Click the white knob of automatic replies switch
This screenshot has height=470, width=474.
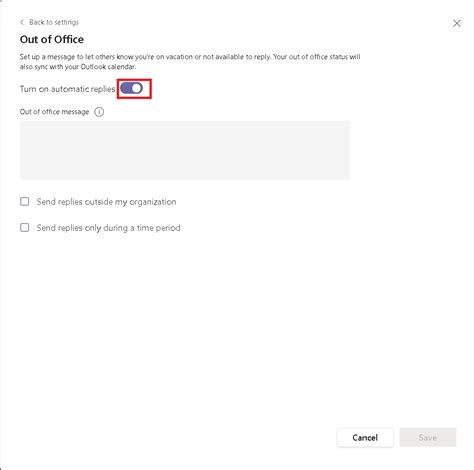[137, 88]
